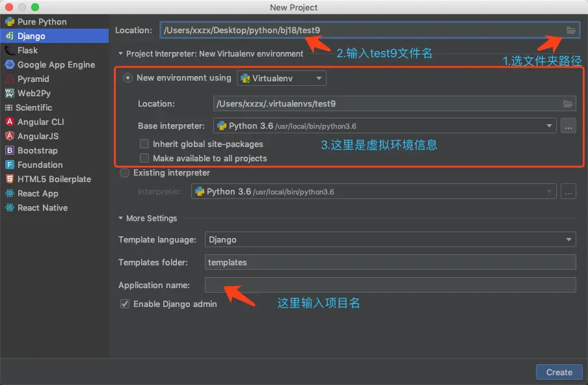Image resolution: width=588 pixels, height=385 pixels.
Task: Click the Scientific project icon
Action: (8, 107)
